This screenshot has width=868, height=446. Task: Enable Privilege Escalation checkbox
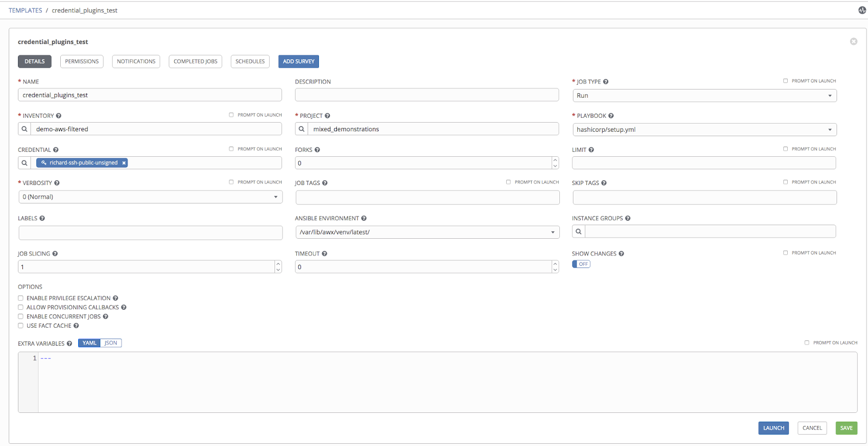[x=21, y=298]
